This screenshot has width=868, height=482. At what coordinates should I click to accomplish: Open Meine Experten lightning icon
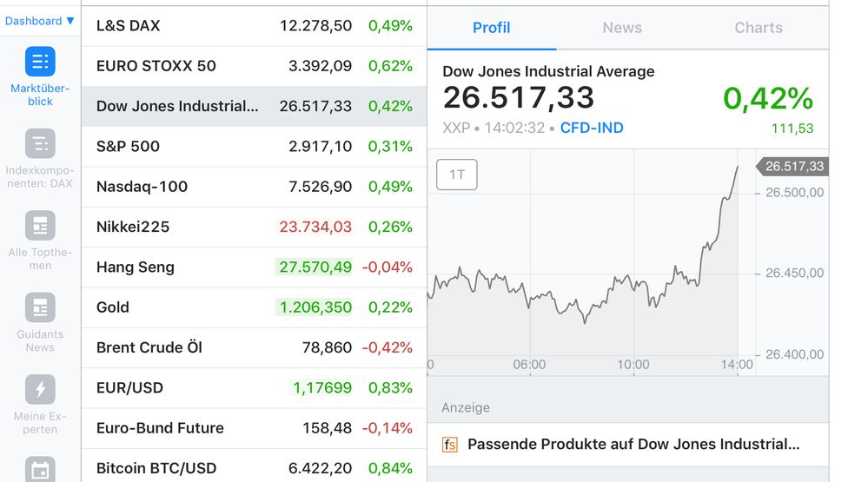tap(40, 389)
